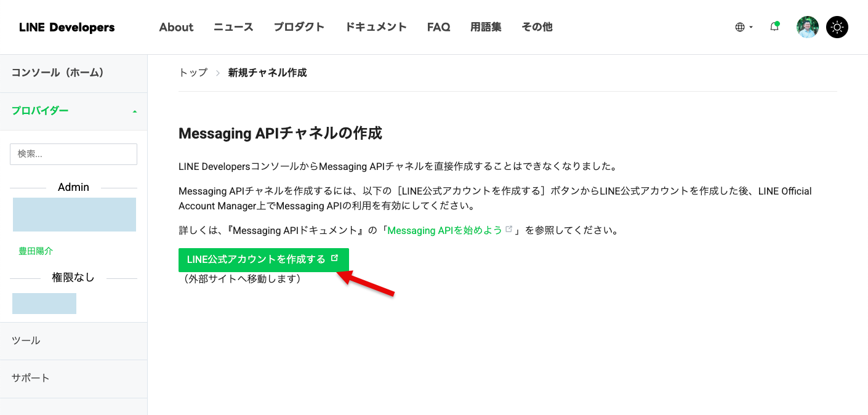This screenshot has height=415, width=868.
Task: Click the Messaging APIチャネルの作成 heading
Action: pyautogui.click(x=280, y=133)
